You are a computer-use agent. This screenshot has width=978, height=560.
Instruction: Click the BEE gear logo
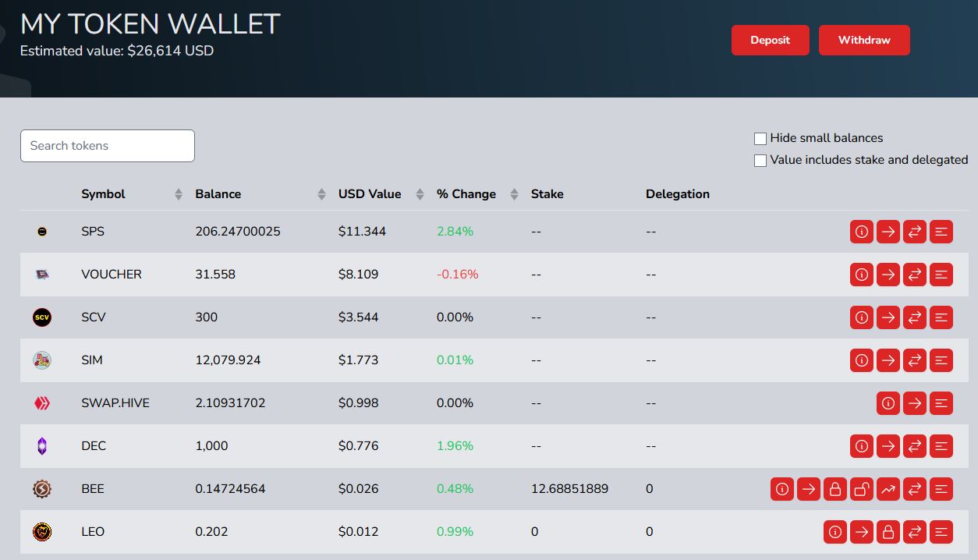pos(42,489)
